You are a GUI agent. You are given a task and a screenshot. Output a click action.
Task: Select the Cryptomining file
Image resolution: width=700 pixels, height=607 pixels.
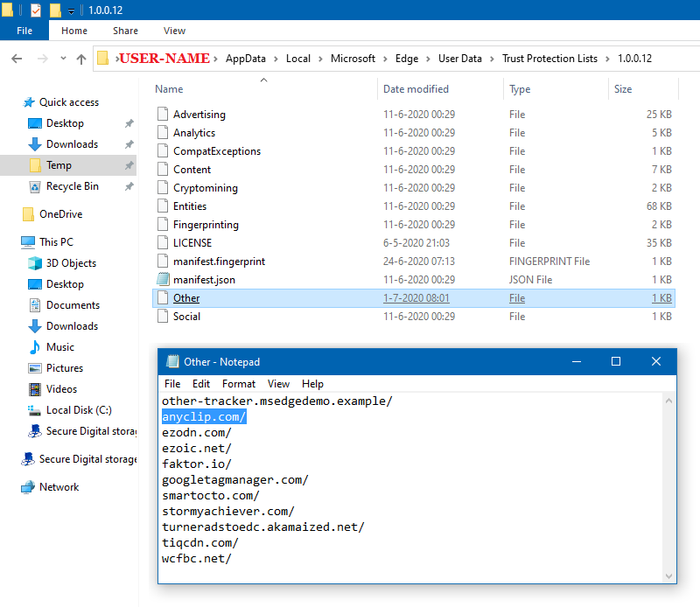[x=205, y=188]
